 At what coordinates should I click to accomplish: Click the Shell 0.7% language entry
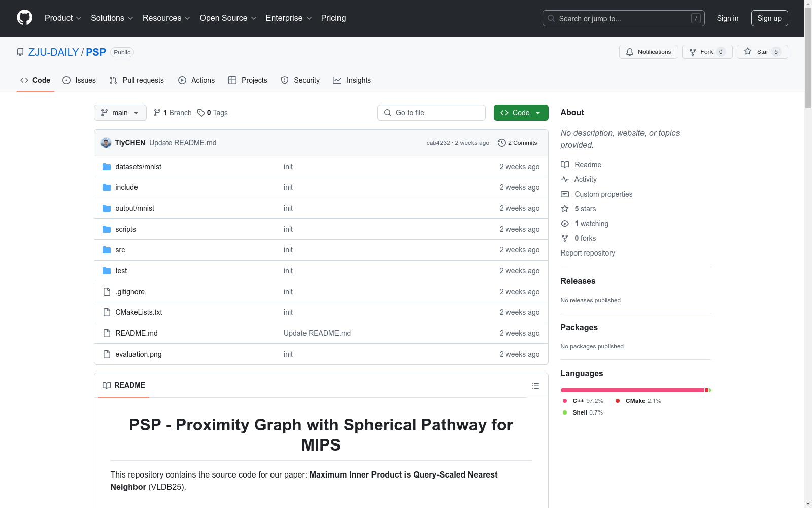click(583, 412)
